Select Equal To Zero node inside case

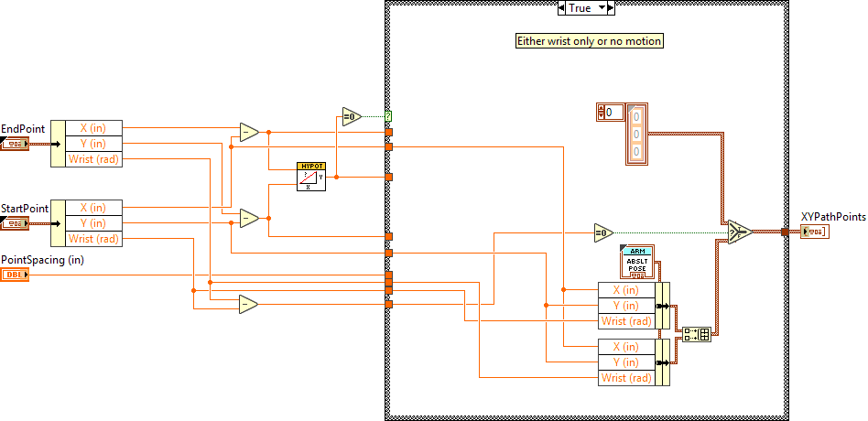603,232
